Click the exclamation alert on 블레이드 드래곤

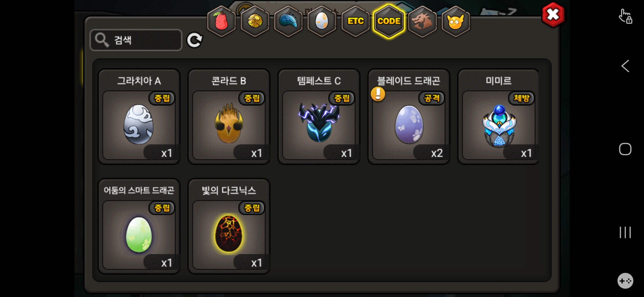(378, 94)
